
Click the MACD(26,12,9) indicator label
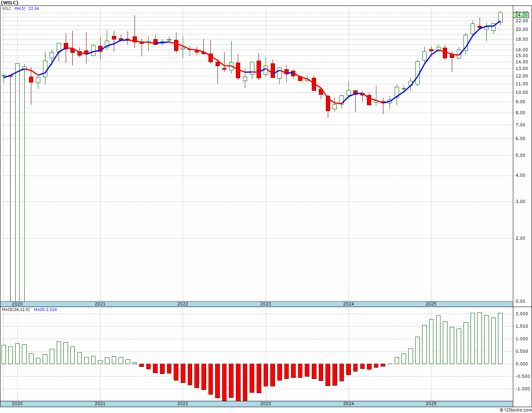[x=16, y=310]
